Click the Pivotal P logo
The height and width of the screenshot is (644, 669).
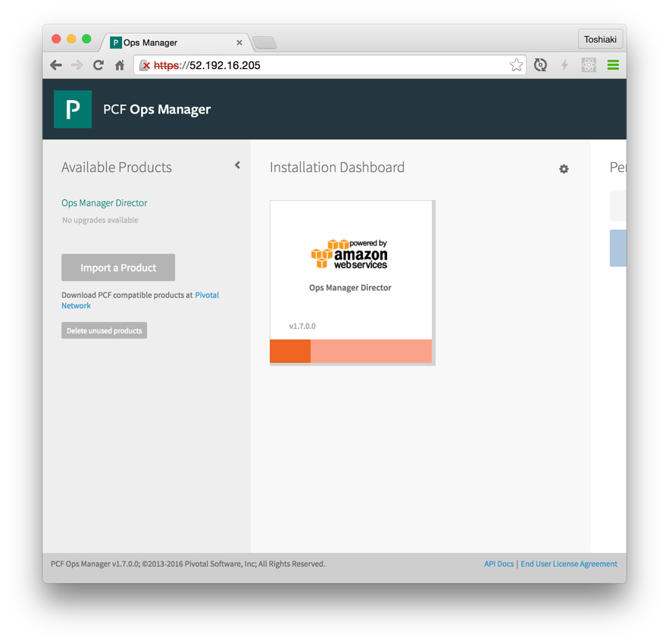click(73, 109)
